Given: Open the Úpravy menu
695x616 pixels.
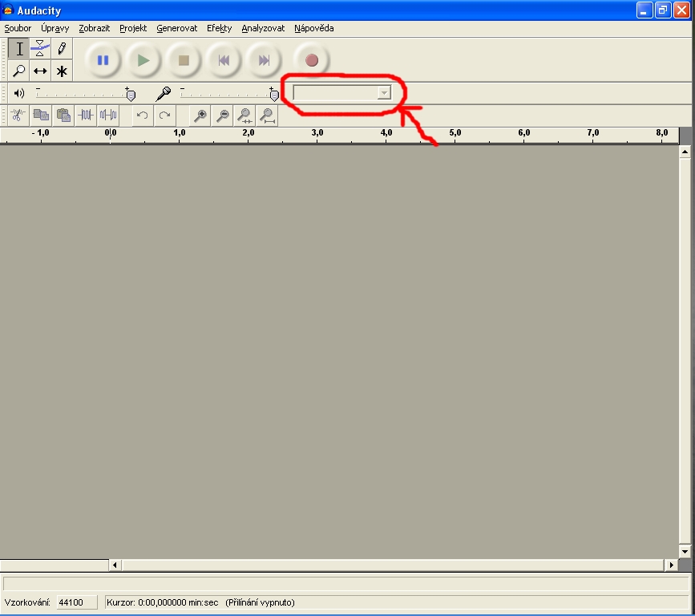Looking at the screenshot, I should coord(55,28).
